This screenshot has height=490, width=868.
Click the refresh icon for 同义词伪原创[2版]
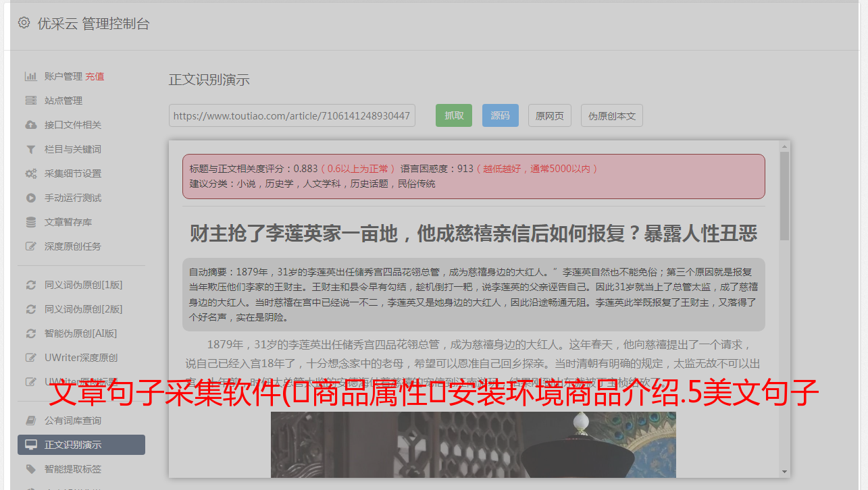point(31,309)
